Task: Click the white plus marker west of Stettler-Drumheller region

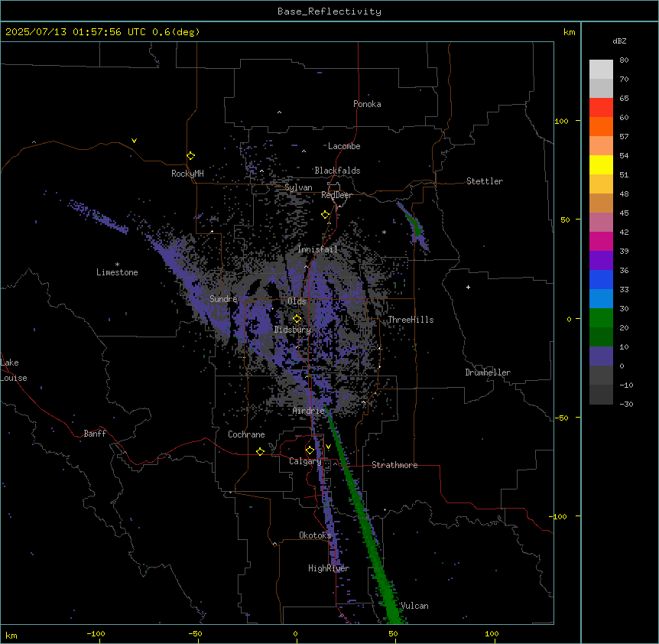Action: (468, 287)
